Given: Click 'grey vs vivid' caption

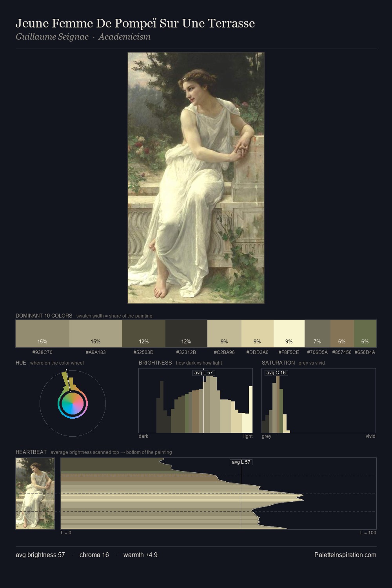Looking at the screenshot, I should pyautogui.click(x=312, y=363).
